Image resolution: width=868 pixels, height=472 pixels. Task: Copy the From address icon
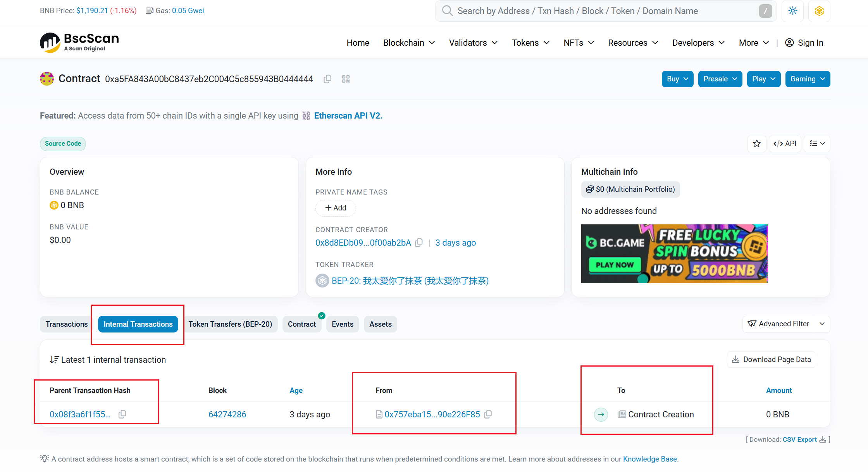(x=488, y=414)
